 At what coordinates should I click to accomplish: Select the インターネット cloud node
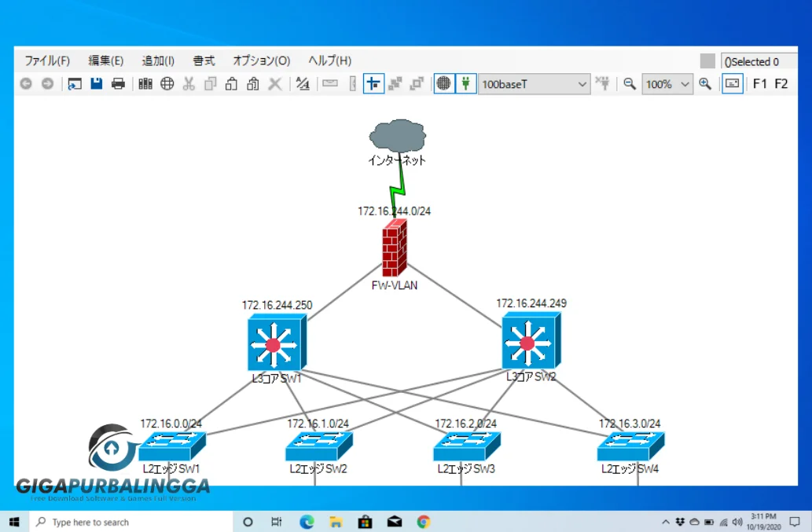point(397,136)
